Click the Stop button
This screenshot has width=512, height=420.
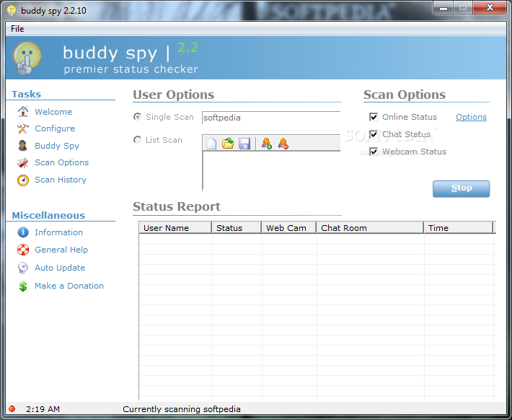point(461,188)
